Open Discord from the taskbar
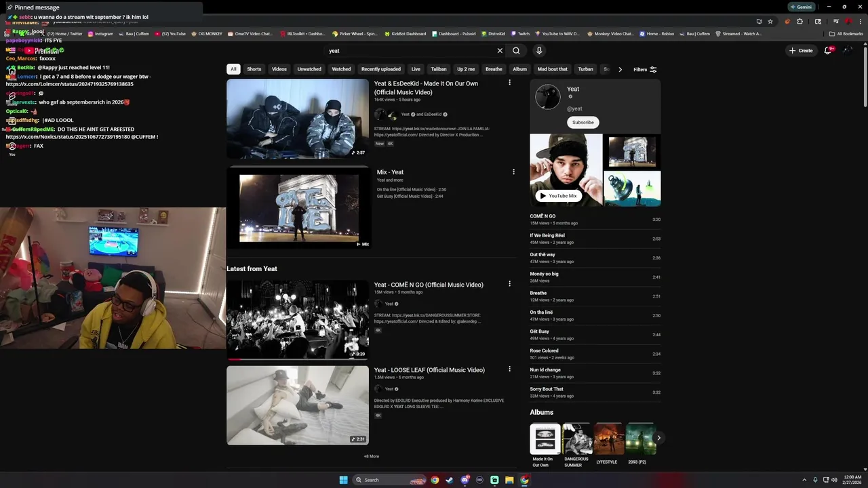 pyautogui.click(x=465, y=480)
